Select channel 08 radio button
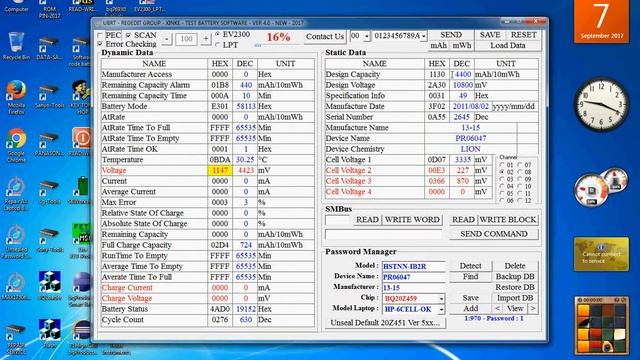Viewport: 640px width, 360px height. tap(520, 172)
